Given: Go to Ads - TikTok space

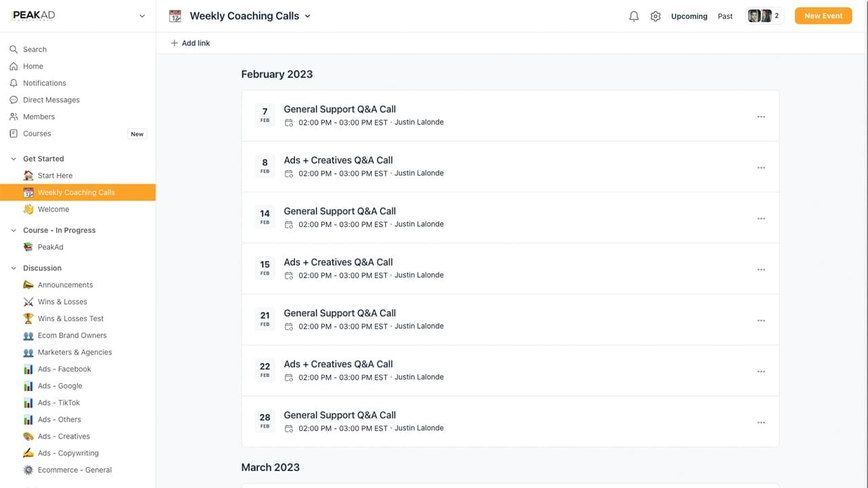Looking at the screenshot, I should (x=58, y=403).
